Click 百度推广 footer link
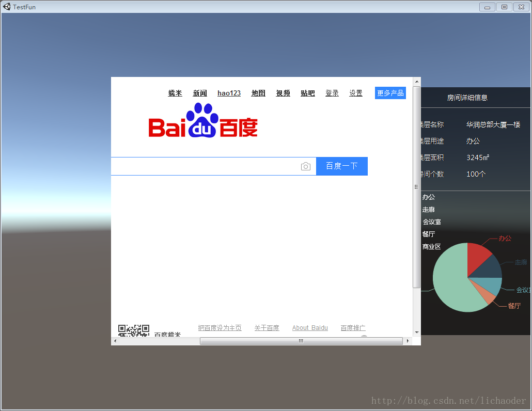This screenshot has width=532, height=411. coord(353,327)
